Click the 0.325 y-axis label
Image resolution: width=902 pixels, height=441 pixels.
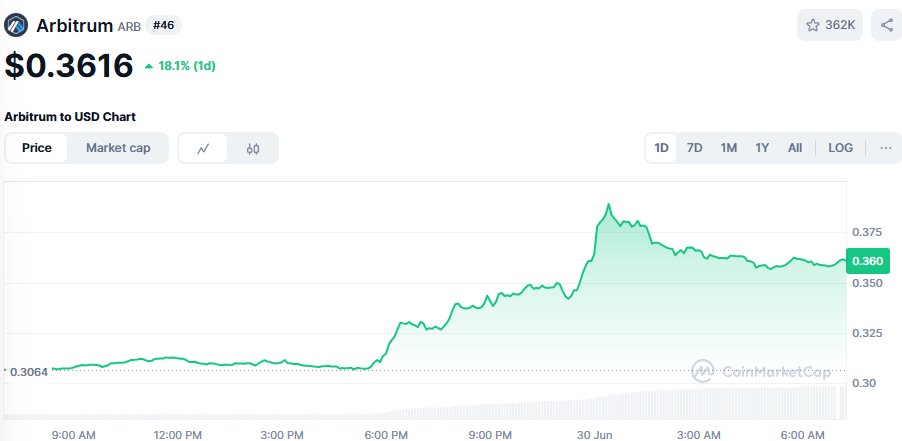[867, 333]
